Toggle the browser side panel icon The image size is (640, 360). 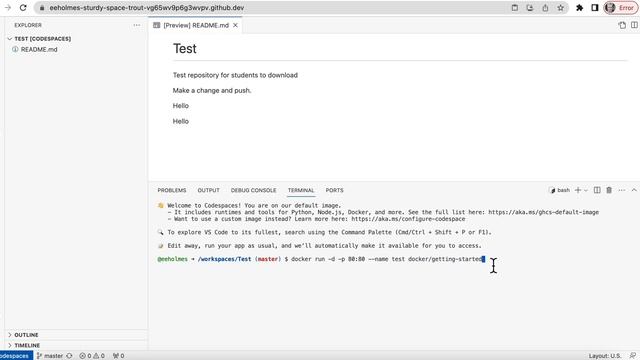tap(594, 8)
